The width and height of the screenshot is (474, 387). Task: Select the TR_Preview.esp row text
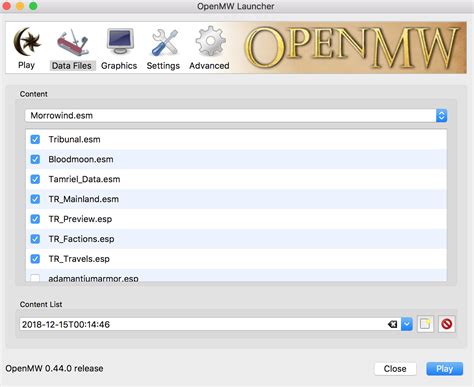80,219
